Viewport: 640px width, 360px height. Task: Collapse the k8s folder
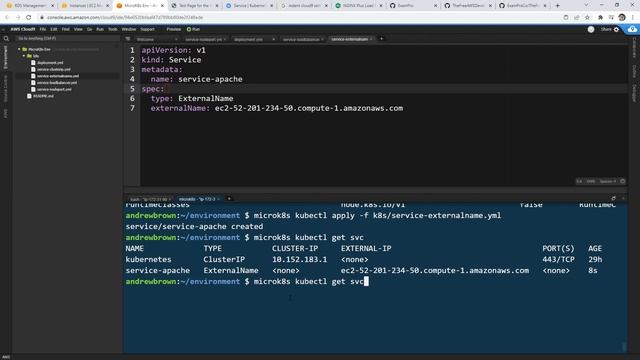click(x=24, y=56)
